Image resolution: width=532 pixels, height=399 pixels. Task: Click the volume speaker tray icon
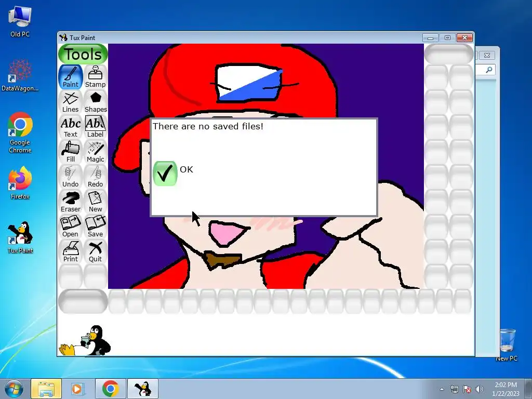480,389
